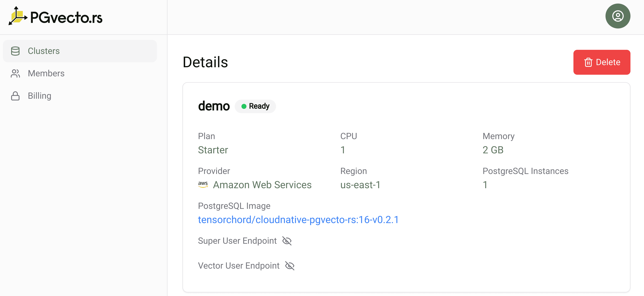Go to the Billing page label
Image resolution: width=644 pixels, height=296 pixels.
pos(40,96)
